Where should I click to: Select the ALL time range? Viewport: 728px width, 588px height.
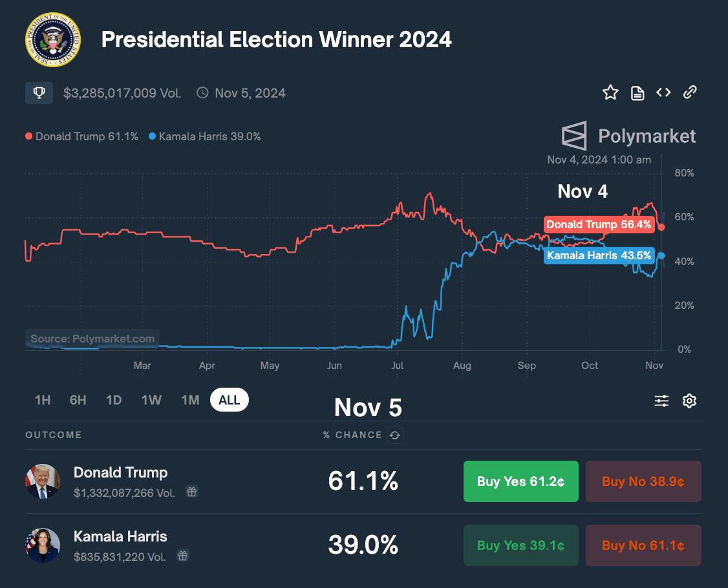pos(230,400)
